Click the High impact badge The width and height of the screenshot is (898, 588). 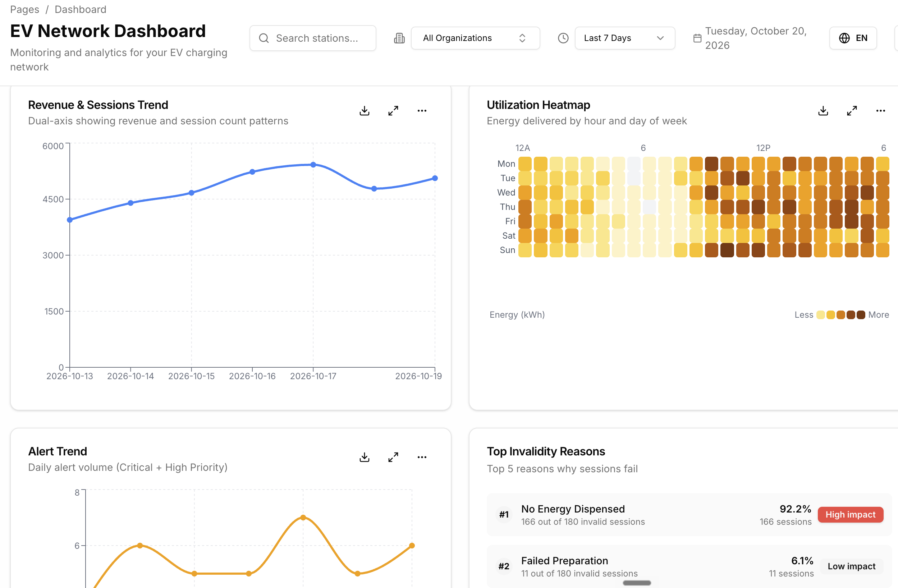click(850, 514)
